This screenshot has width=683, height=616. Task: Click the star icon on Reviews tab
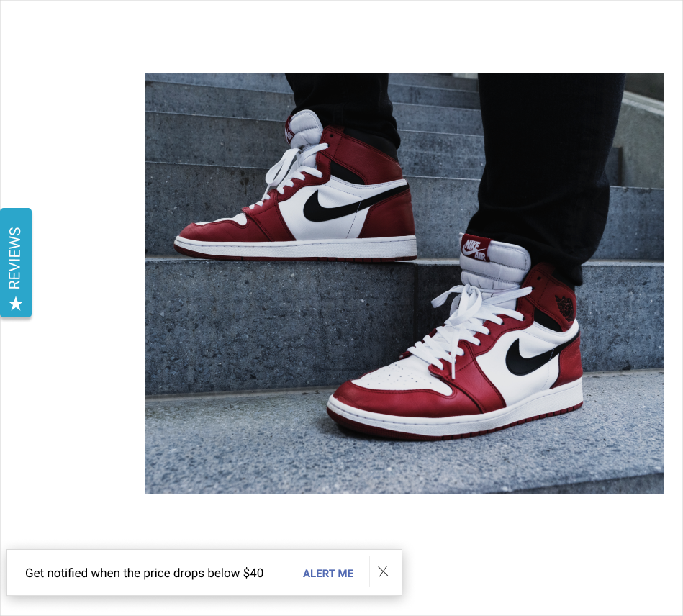[16, 304]
